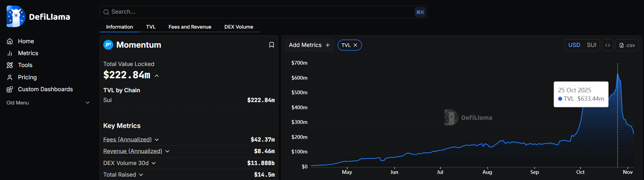This screenshot has height=180, width=644.
Task: Expand the DEX Volume 30d row
Action: tap(154, 163)
